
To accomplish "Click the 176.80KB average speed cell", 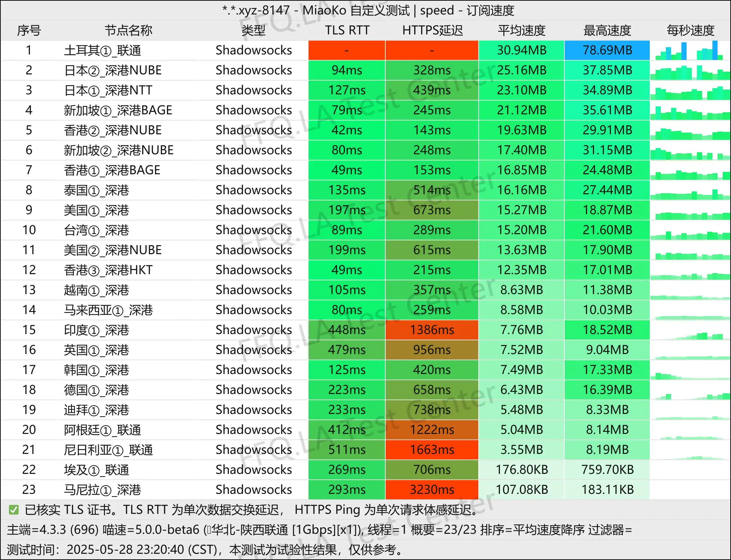I will (x=521, y=470).
